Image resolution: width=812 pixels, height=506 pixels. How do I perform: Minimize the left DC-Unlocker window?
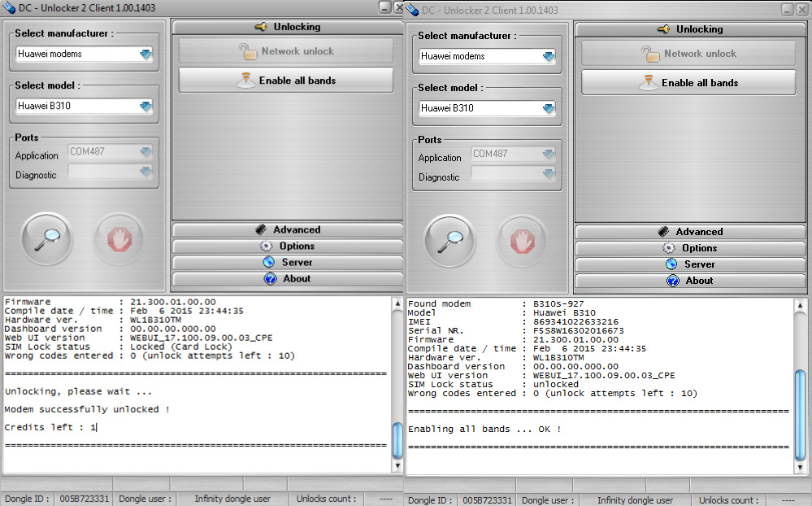(384, 7)
